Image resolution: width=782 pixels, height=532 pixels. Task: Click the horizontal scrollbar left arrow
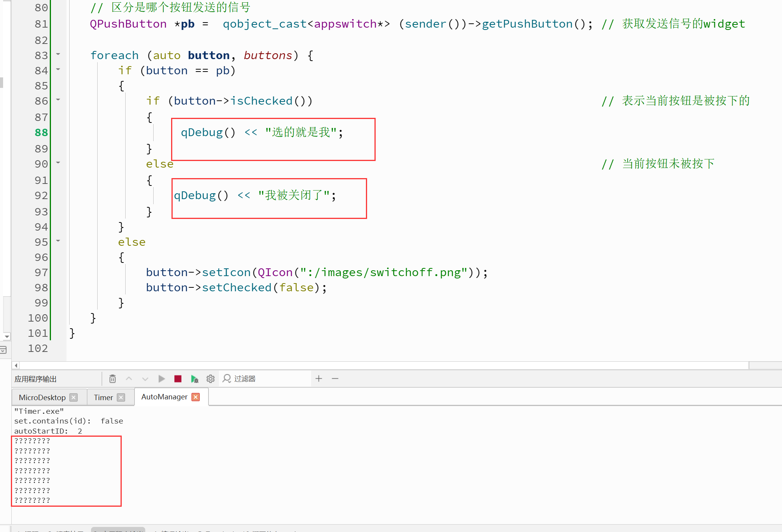[16, 366]
